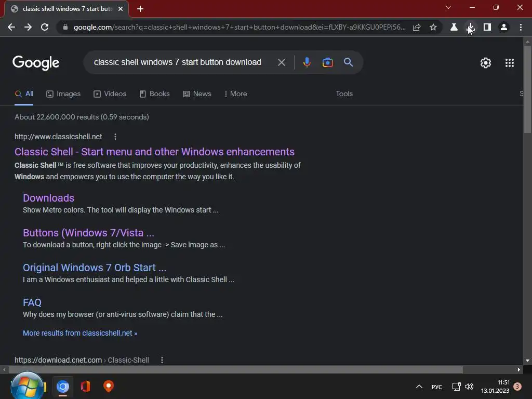Click right arrow of horizontal scrollbar
Viewport: 532px width, 399px height.
[x=519, y=369]
